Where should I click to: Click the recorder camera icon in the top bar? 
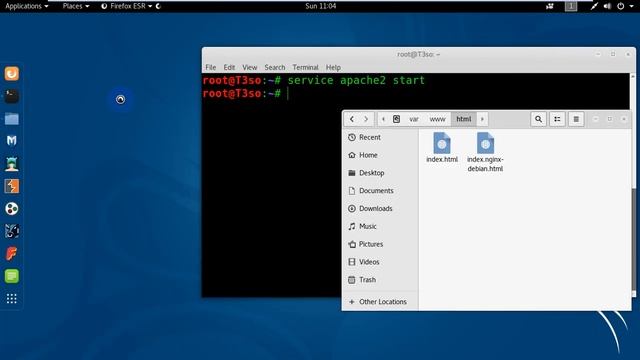[x=550, y=6]
